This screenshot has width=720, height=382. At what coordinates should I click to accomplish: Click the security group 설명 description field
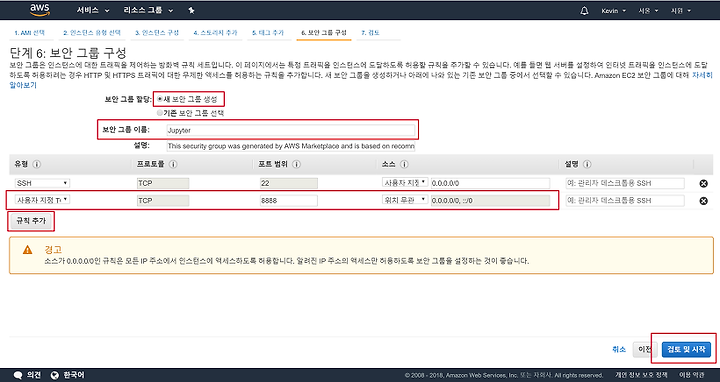coord(290,146)
